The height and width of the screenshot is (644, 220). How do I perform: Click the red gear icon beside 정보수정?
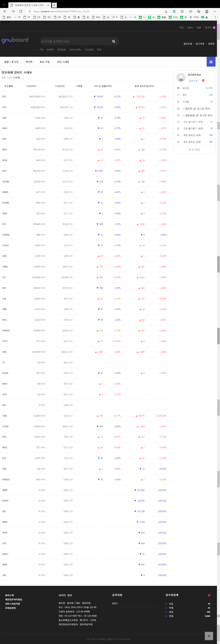(203, 80)
